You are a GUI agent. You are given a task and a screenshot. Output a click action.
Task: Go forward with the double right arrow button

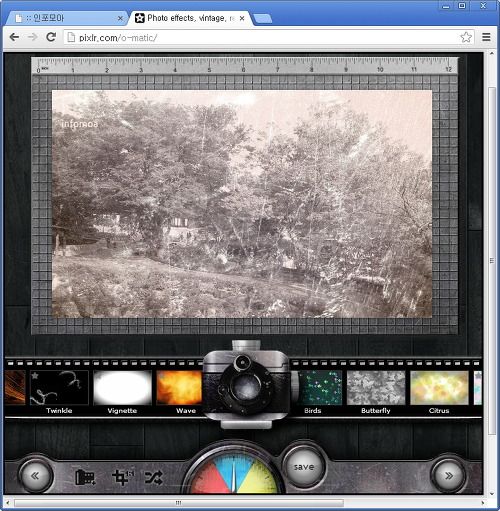click(x=449, y=476)
